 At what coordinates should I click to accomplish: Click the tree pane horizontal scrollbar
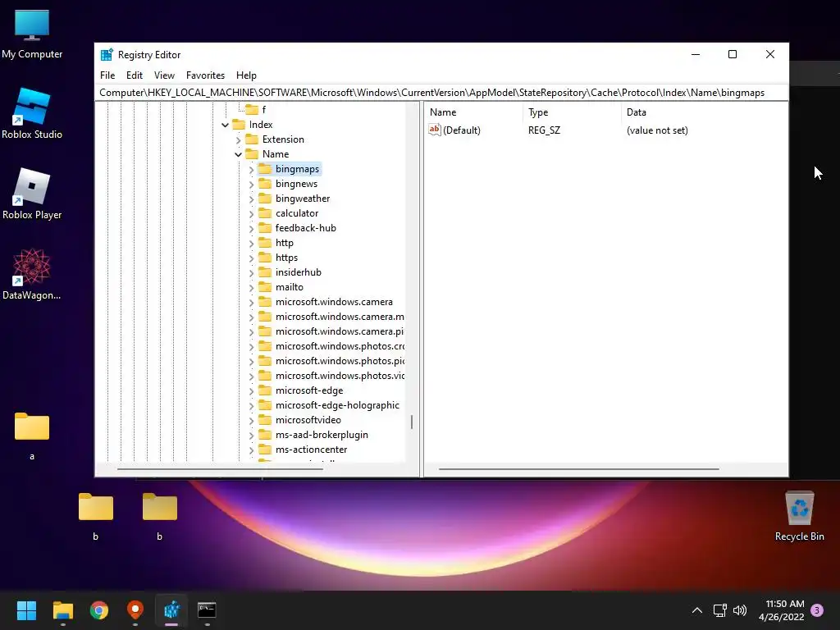click(220, 469)
